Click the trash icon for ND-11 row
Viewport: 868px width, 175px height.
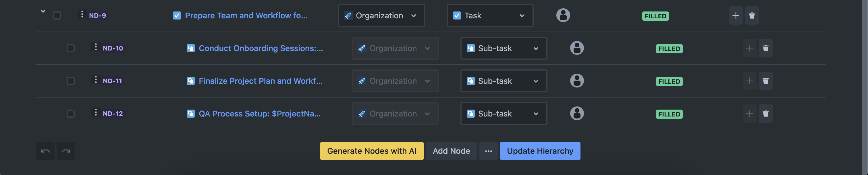coord(765,81)
